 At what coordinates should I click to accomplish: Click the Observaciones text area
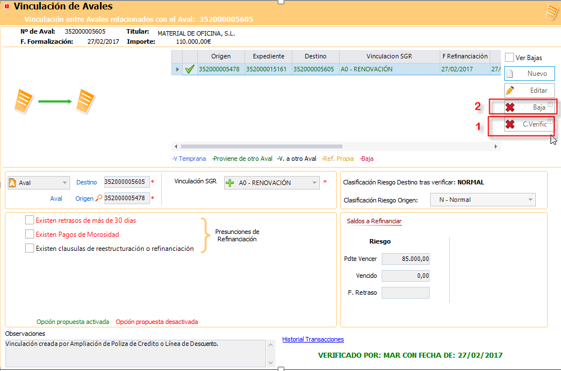(135, 353)
